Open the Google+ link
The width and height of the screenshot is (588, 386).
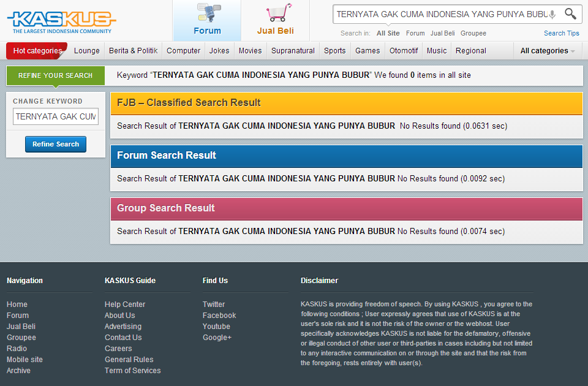217,337
